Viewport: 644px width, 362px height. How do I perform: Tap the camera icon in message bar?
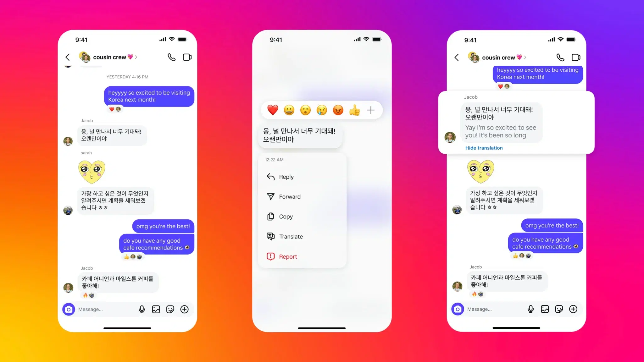click(69, 309)
